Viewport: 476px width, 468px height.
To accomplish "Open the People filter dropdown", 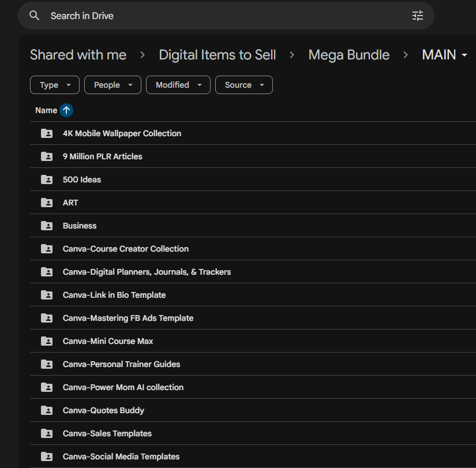I will pyautogui.click(x=113, y=85).
